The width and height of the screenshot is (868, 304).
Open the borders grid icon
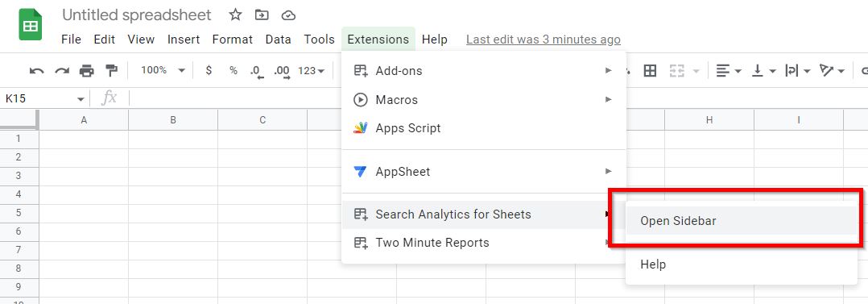[x=649, y=70]
